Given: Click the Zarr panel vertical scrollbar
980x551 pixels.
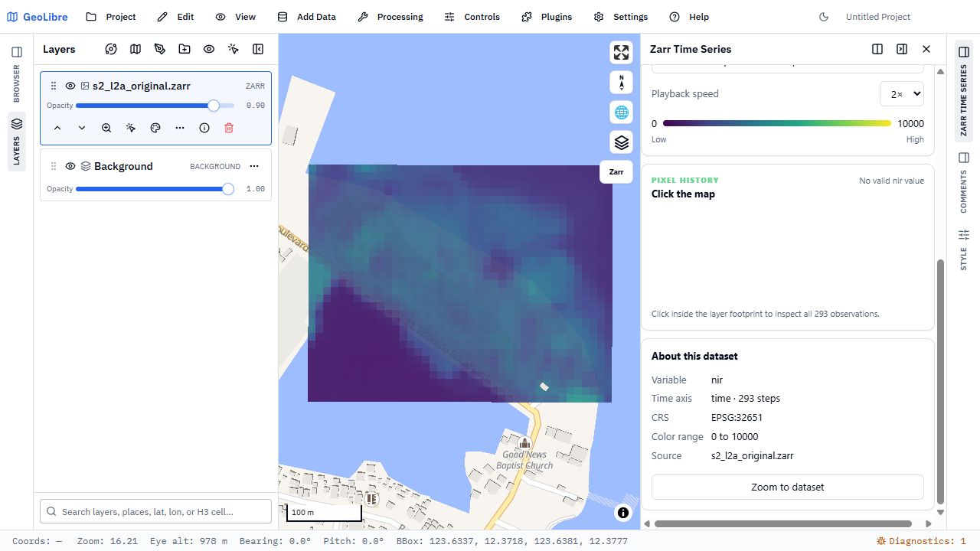Looking at the screenshot, I should pyautogui.click(x=941, y=380).
